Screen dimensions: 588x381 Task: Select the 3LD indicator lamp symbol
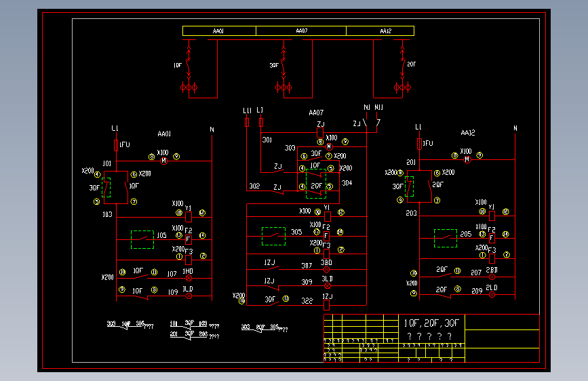click(x=328, y=286)
